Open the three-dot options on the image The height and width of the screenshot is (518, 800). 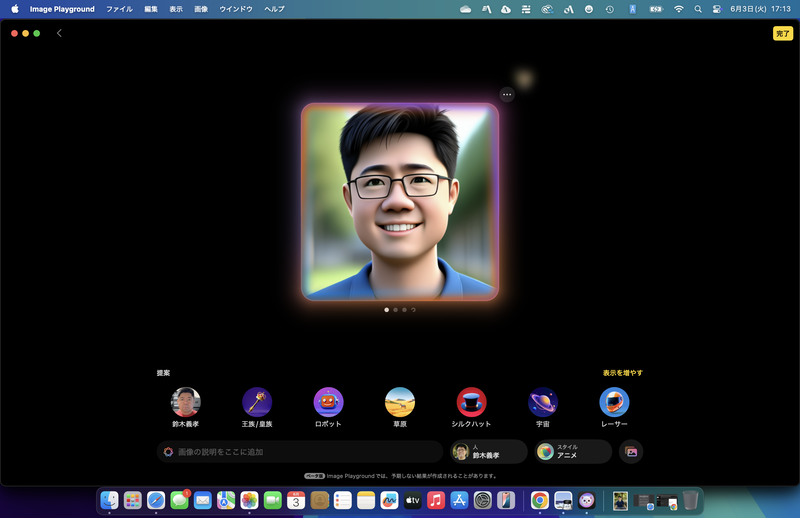click(x=507, y=94)
